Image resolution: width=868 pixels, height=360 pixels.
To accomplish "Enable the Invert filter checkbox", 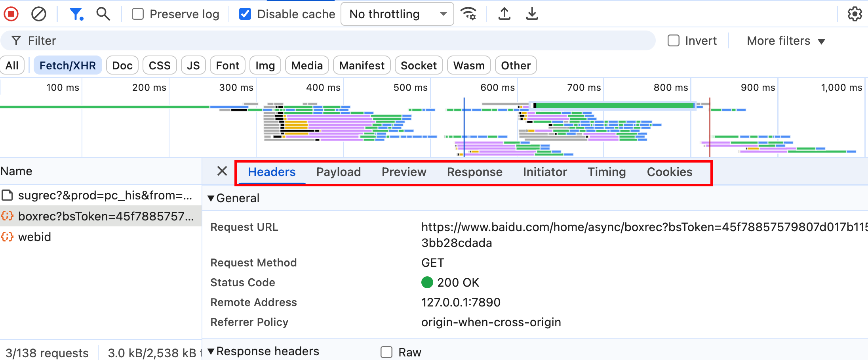I will point(674,41).
